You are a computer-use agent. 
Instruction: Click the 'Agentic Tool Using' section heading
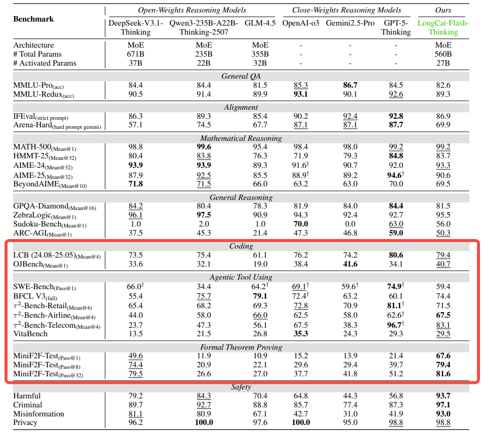[x=241, y=277]
